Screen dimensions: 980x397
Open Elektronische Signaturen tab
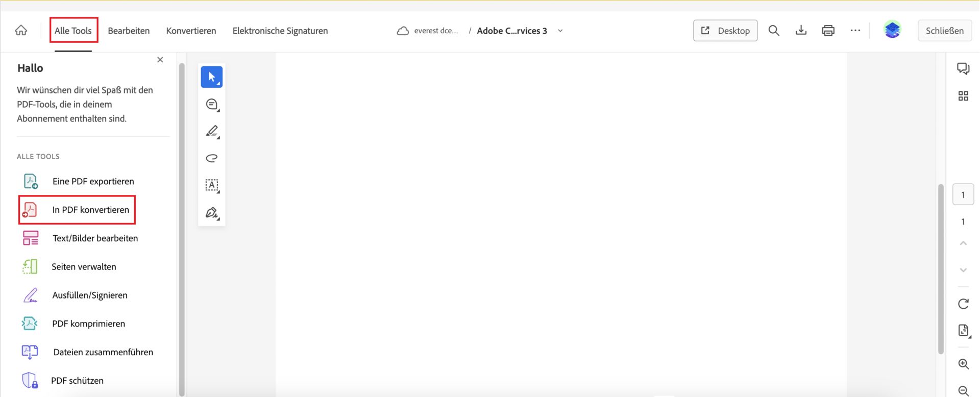[280, 31]
